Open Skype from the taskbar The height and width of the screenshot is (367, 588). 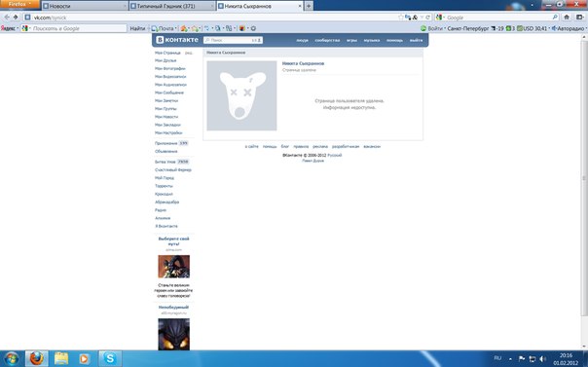coord(110,359)
